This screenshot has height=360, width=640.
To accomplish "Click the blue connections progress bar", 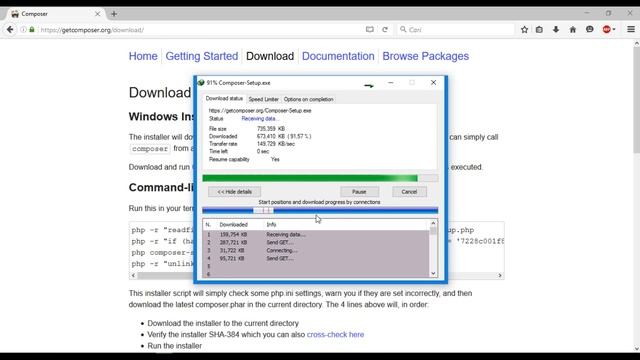I will coord(320,210).
